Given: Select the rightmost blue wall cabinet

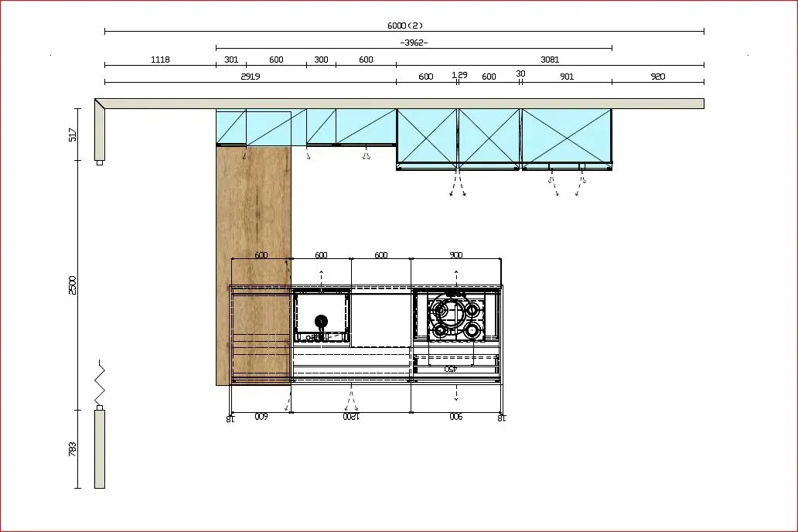Looking at the screenshot, I should [x=567, y=138].
